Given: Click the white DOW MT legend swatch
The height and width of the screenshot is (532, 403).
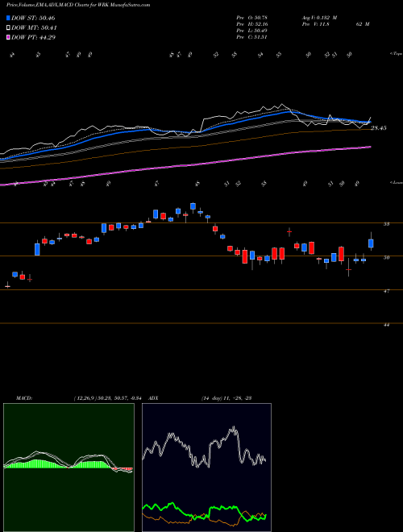Looking at the screenshot, I should pyautogui.click(x=9, y=28).
